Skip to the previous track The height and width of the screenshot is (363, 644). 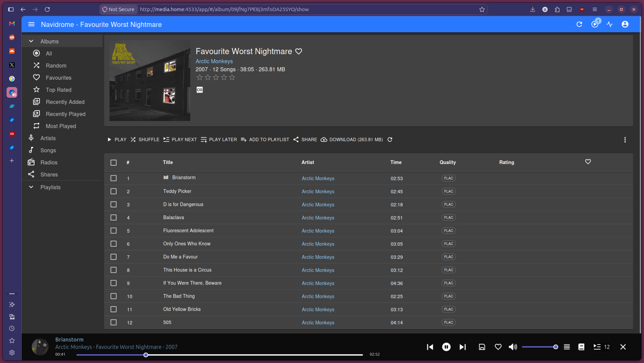(430, 347)
